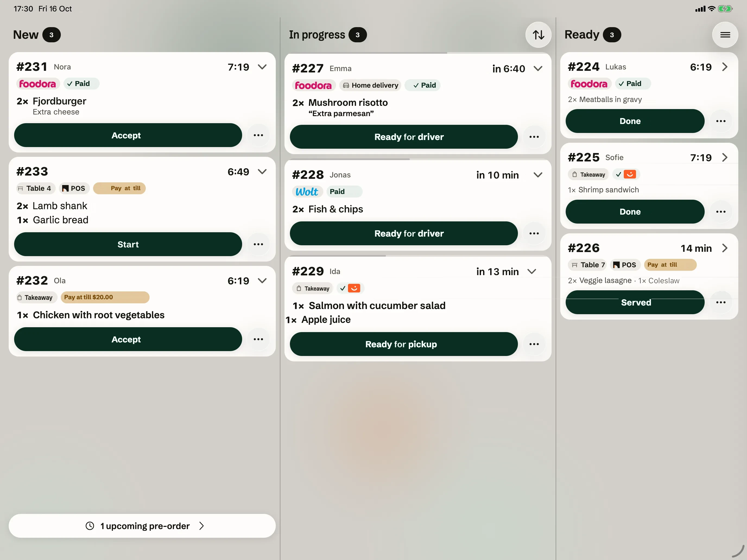Mark order #224 as Done
Viewport: 747px width, 560px height.
pos(635,121)
